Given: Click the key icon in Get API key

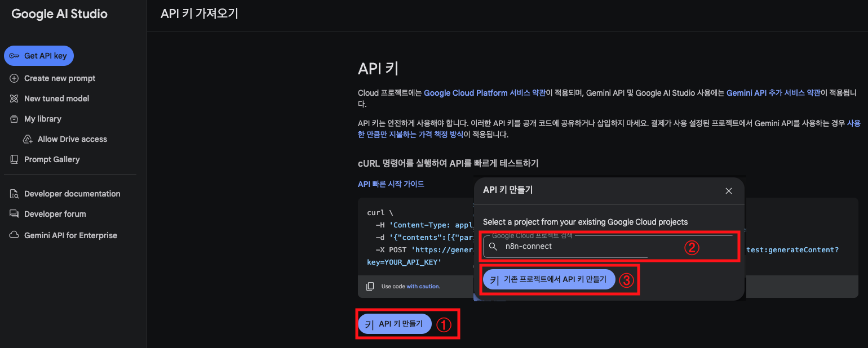Looking at the screenshot, I should (x=14, y=56).
